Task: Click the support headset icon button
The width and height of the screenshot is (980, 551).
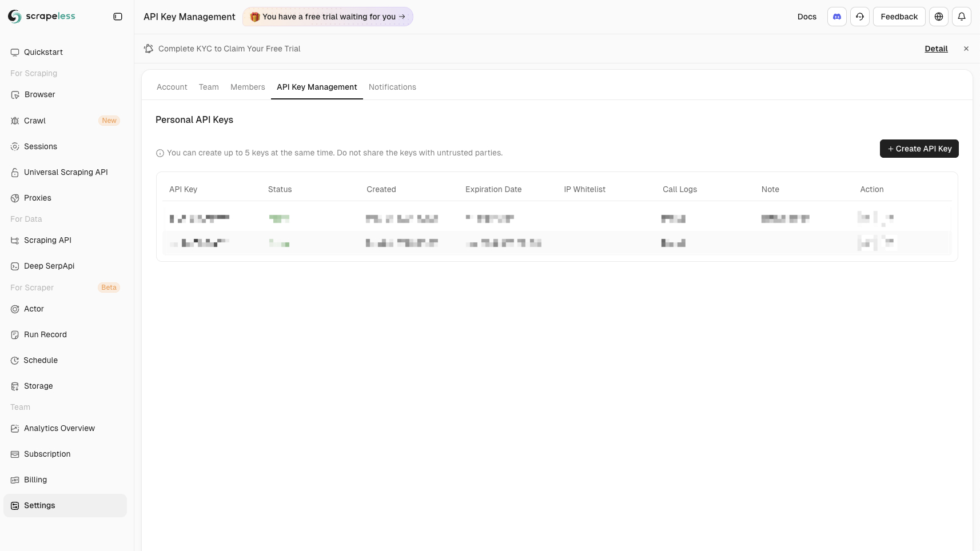Action: [860, 17]
